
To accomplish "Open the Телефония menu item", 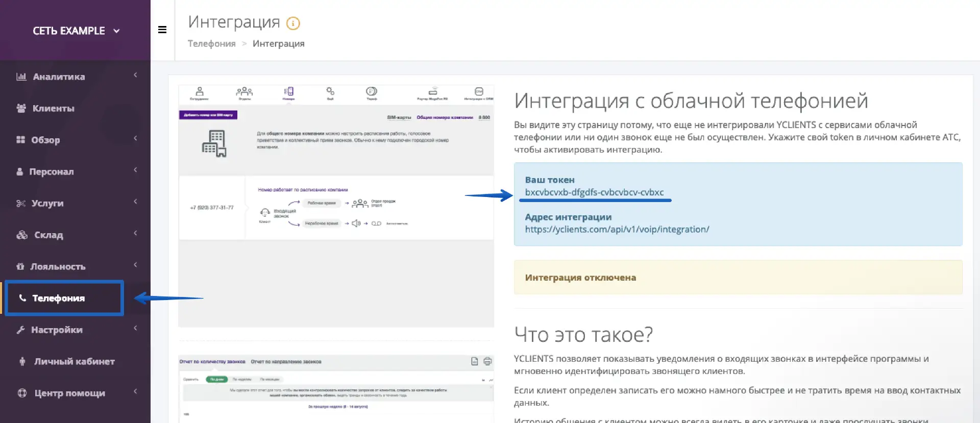I will coord(58,298).
